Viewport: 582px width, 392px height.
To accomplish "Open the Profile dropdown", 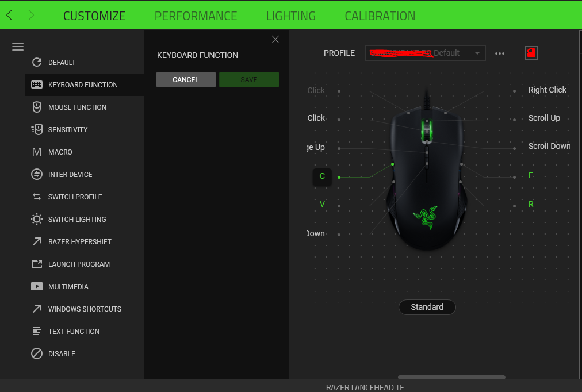I will [x=426, y=53].
